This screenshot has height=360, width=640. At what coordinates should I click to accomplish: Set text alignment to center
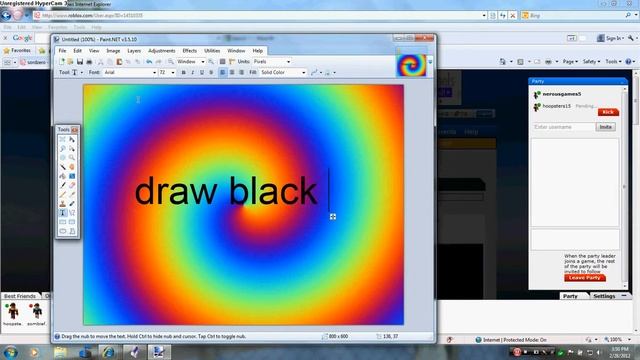click(232, 72)
